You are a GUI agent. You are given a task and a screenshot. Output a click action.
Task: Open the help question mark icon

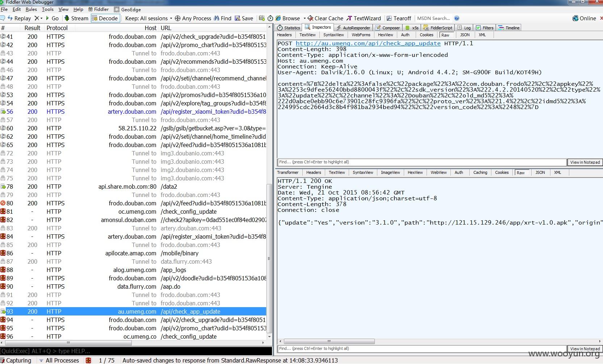(457, 18)
